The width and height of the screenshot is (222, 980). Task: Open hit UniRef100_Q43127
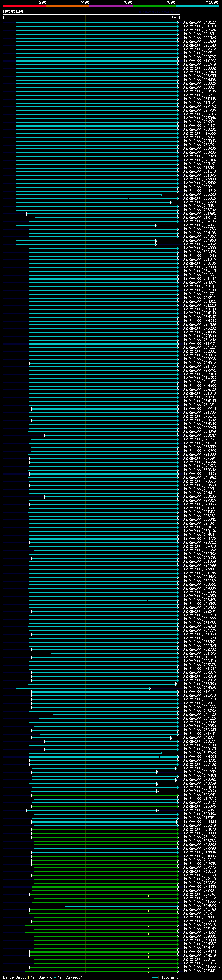[199, 23]
